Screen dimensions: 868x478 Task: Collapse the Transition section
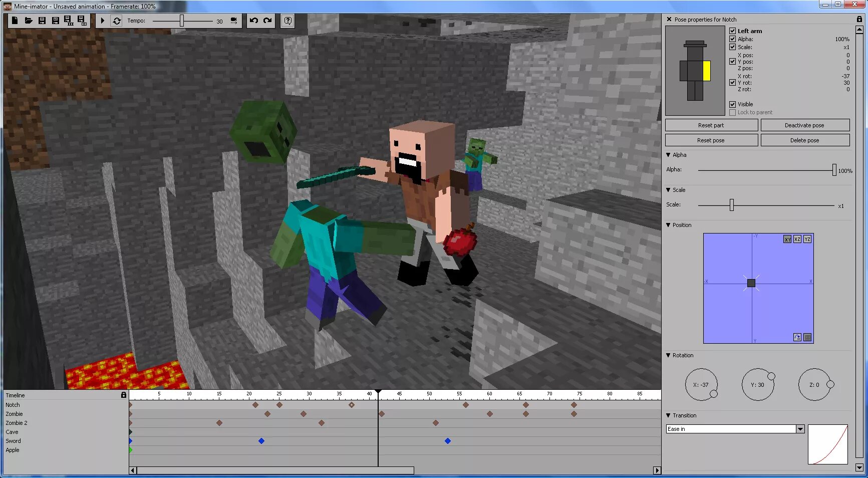668,415
